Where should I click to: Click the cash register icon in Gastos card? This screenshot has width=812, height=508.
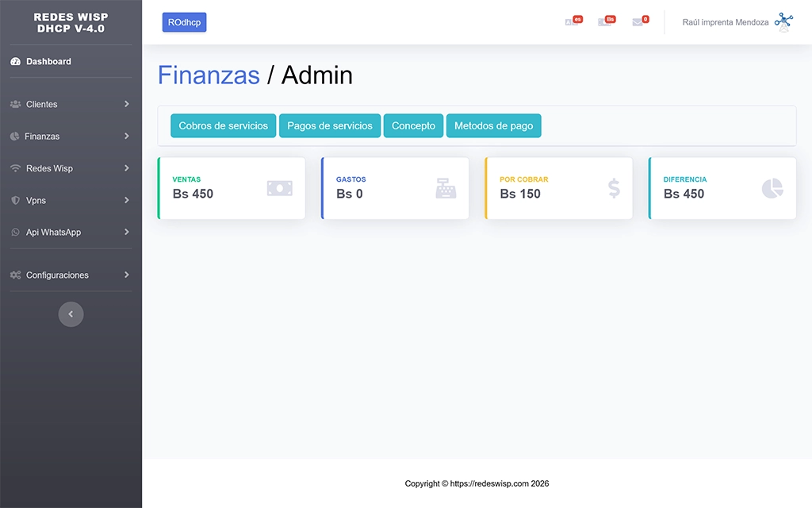tap(446, 188)
